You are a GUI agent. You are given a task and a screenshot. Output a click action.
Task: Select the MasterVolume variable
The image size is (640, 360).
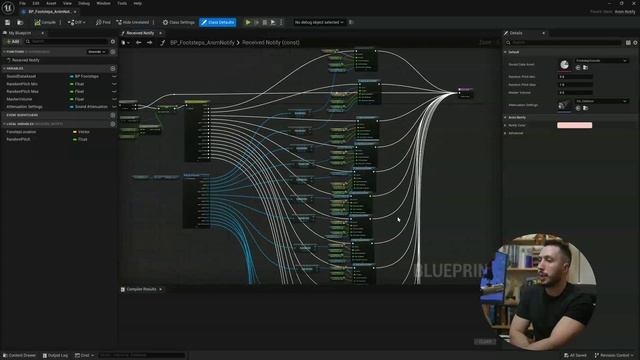click(19, 99)
